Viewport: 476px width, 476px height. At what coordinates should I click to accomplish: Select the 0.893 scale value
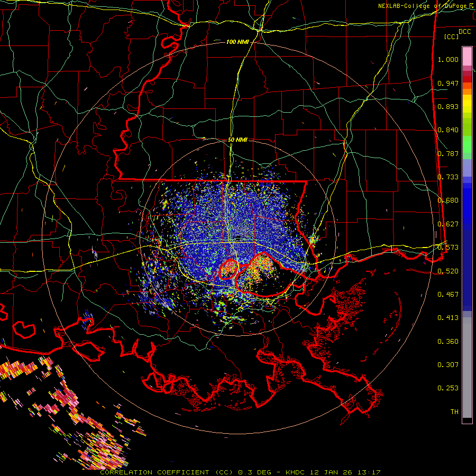pos(448,106)
